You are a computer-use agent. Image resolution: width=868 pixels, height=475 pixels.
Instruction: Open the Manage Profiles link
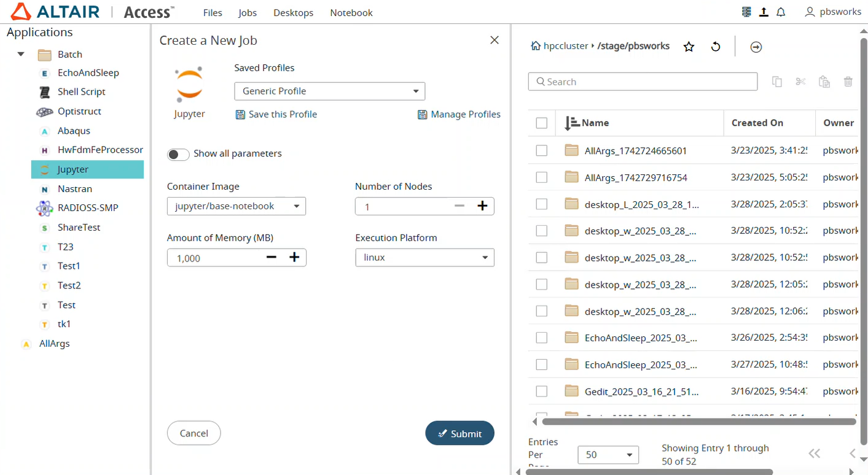click(459, 114)
